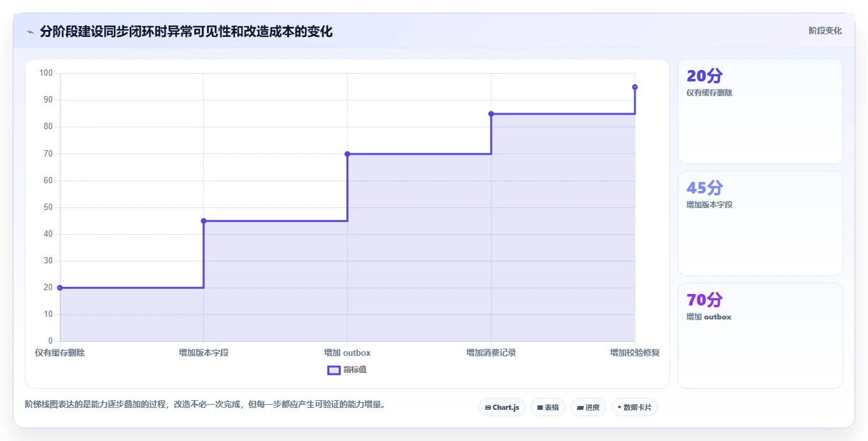
Task: Click the 70分 value text
Action: click(x=704, y=300)
